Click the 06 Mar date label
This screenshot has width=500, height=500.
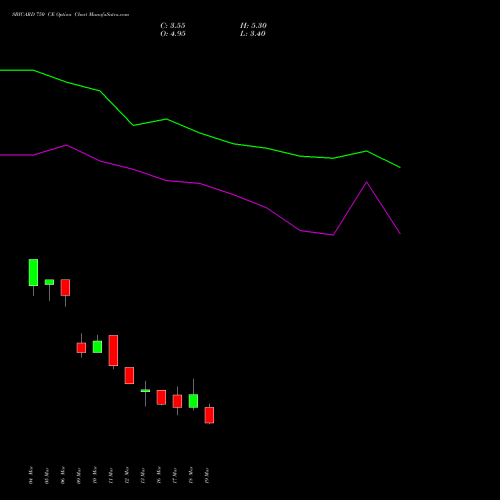[63, 475]
